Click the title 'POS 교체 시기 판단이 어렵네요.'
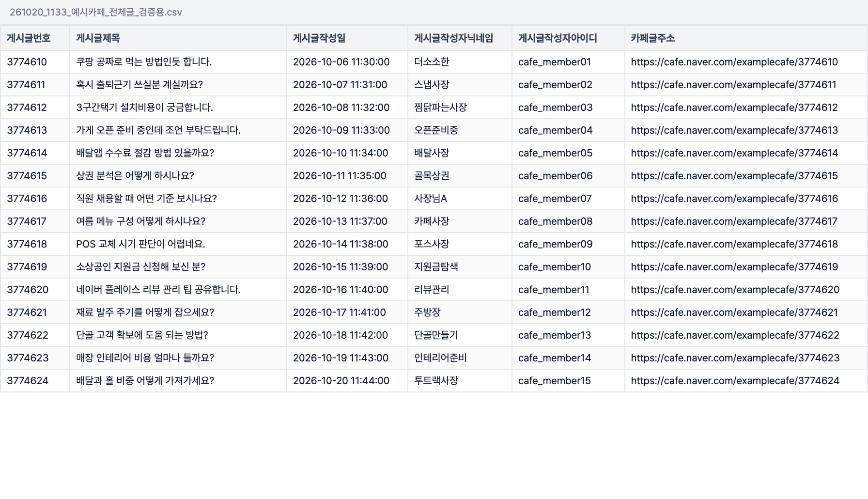 tap(140, 244)
